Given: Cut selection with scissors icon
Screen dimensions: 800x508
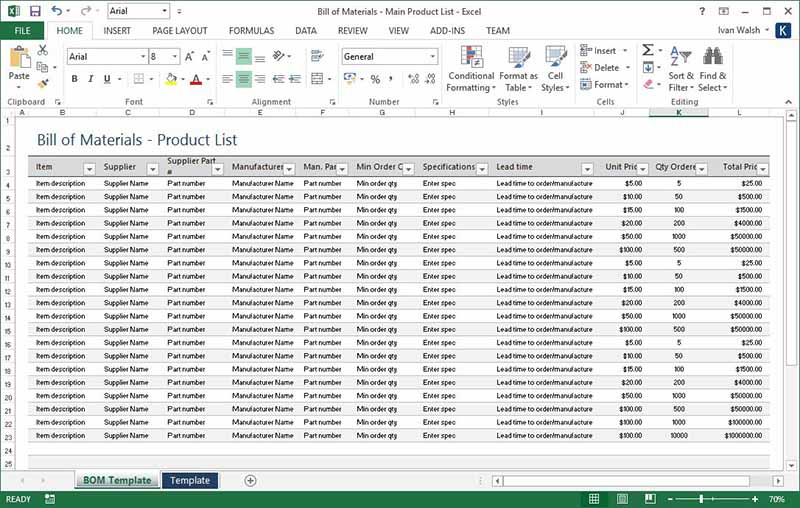Looking at the screenshot, I should coord(42,50).
